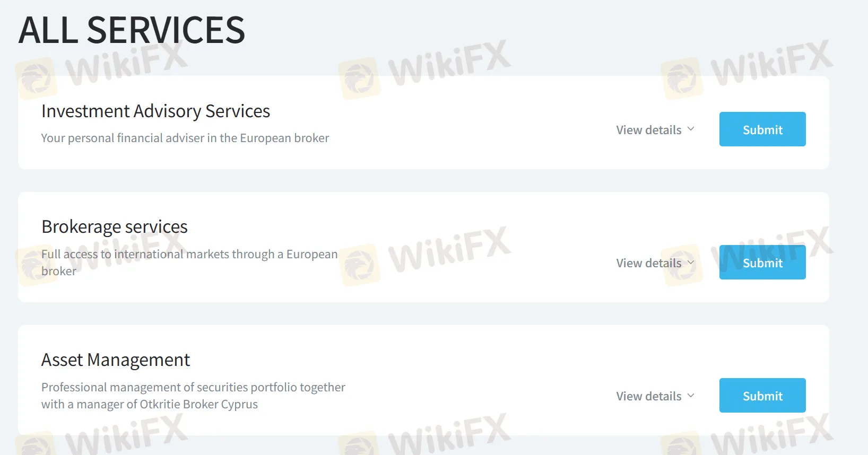868x455 pixels.
Task: Click the ALL SERVICES page title
Action: (x=132, y=30)
